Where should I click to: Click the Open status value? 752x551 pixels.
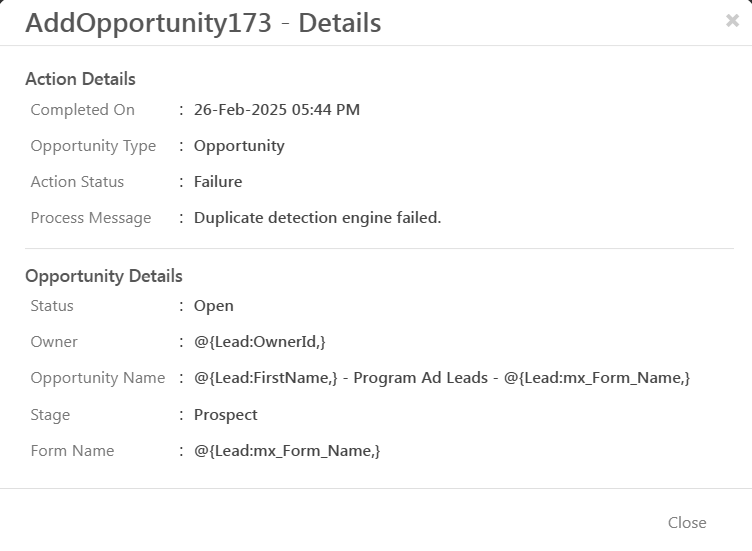(214, 306)
